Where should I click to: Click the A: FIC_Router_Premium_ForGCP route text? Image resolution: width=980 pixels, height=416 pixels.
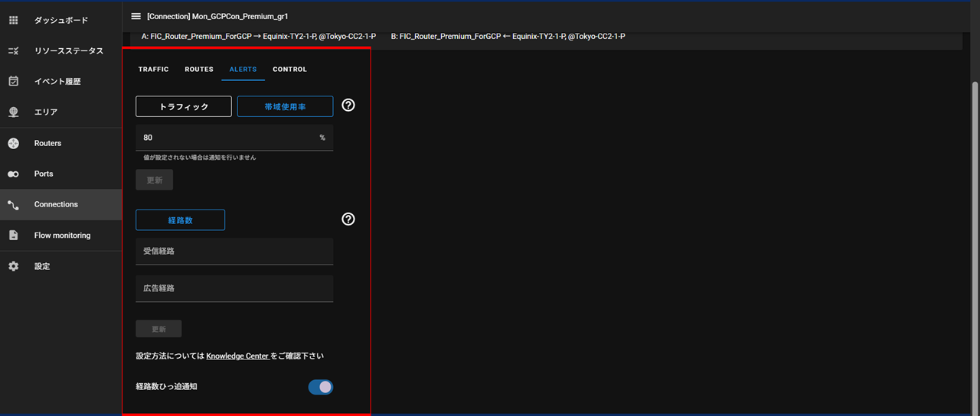click(259, 36)
